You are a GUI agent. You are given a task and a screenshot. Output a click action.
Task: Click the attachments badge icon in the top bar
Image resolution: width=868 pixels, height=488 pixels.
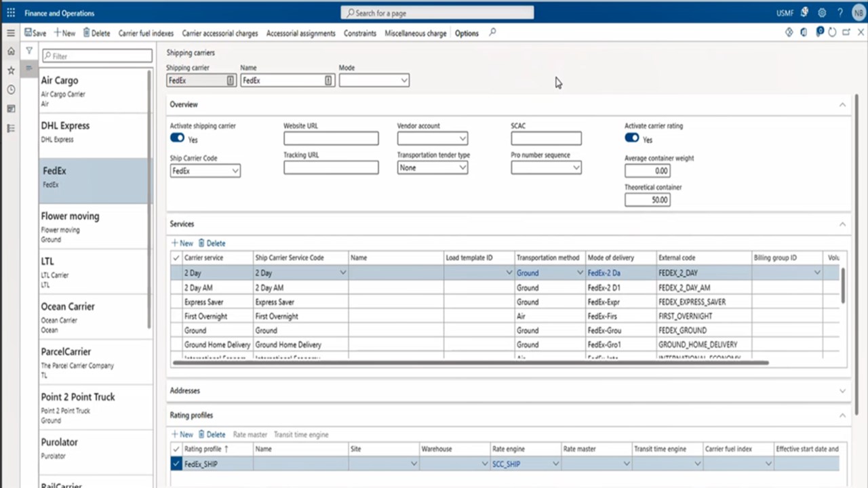pyautogui.click(x=819, y=31)
